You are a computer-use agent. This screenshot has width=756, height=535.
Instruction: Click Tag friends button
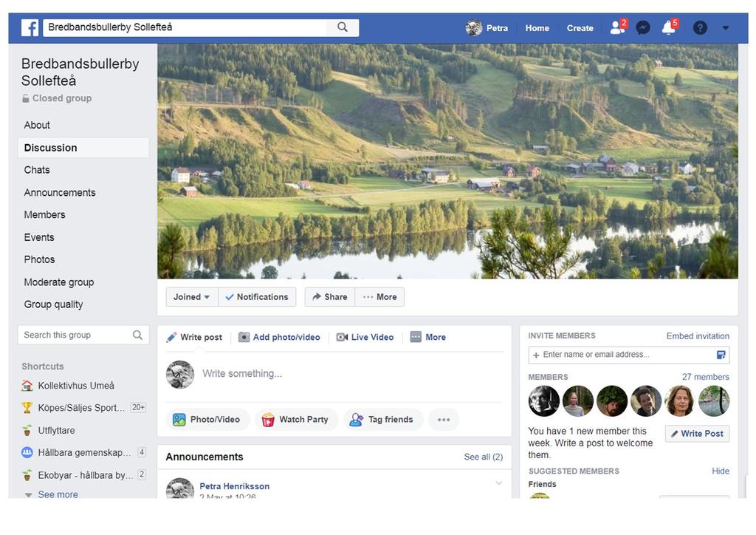pos(383,419)
